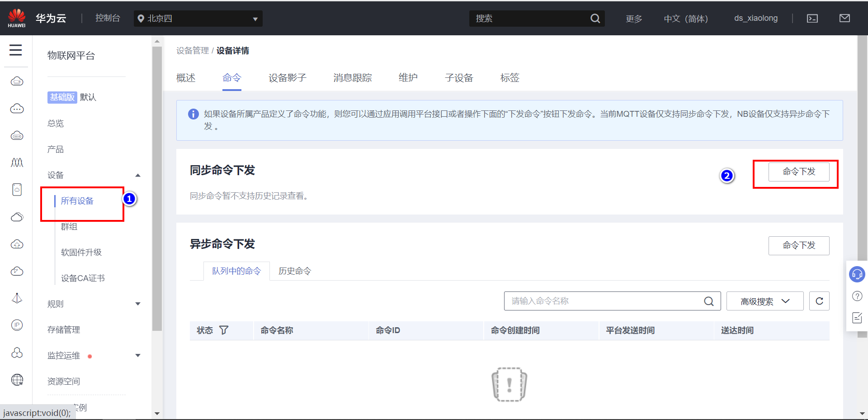Open the hamburger service list menu
Viewport: 868px width, 420px height.
tap(16, 50)
